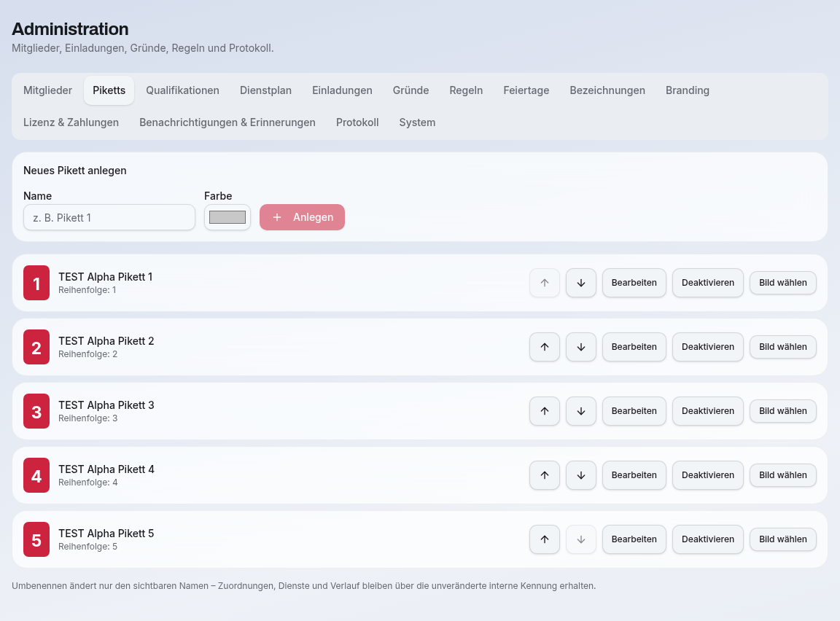Select the Gründe tab
Viewport: 840px width, 621px height.
(411, 90)
